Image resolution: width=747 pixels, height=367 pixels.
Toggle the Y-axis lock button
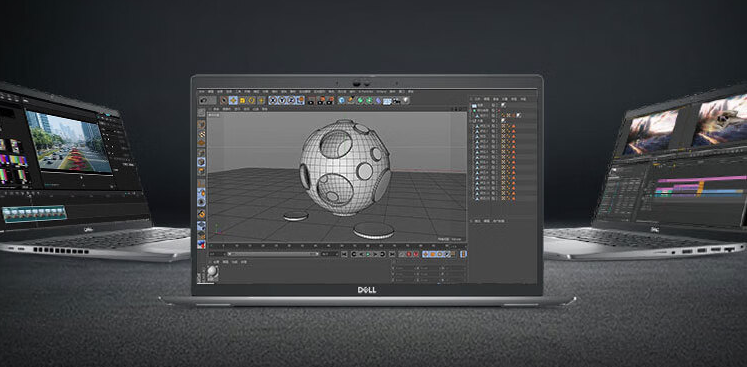click(x=282, y=100)
